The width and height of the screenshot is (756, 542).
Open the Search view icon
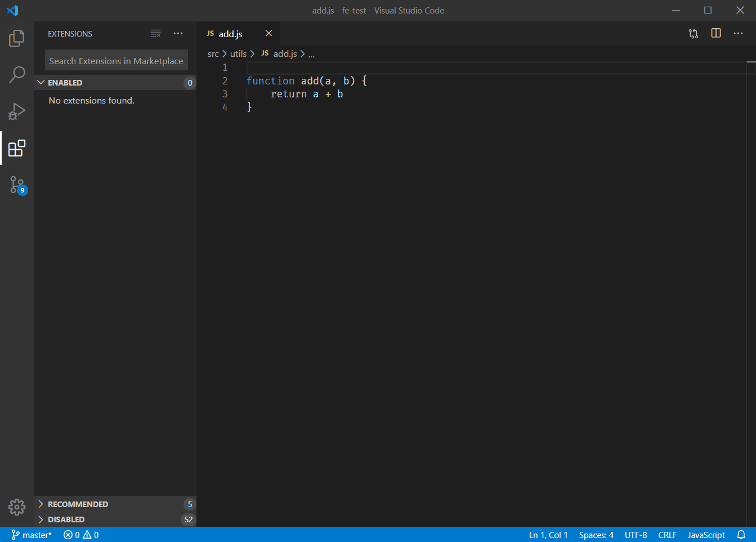point(17,74)
